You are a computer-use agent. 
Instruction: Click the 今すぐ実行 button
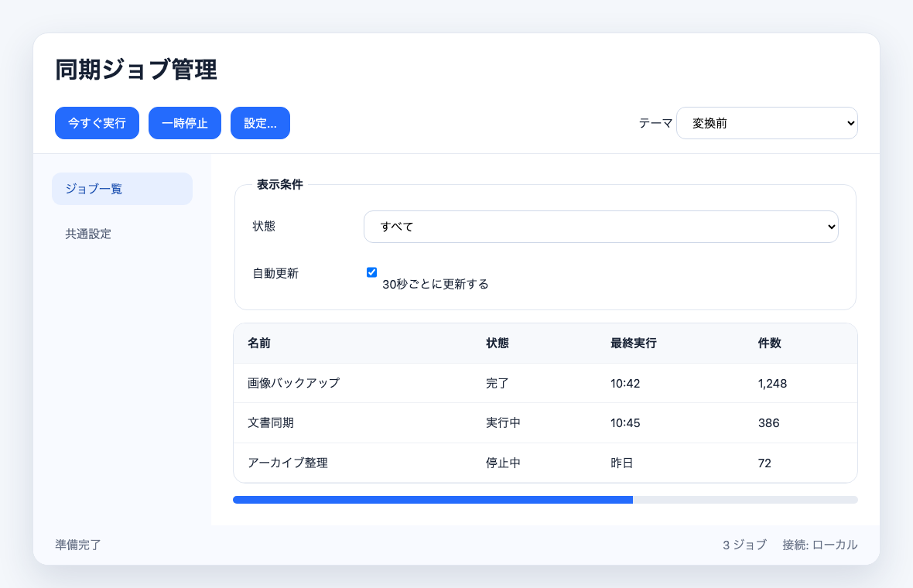(x=97, y=123)
